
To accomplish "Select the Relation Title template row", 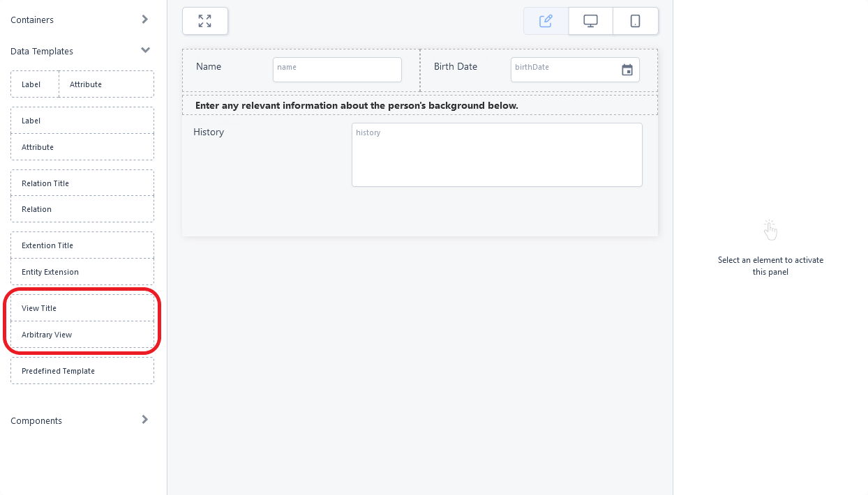I will click(82, 183).
